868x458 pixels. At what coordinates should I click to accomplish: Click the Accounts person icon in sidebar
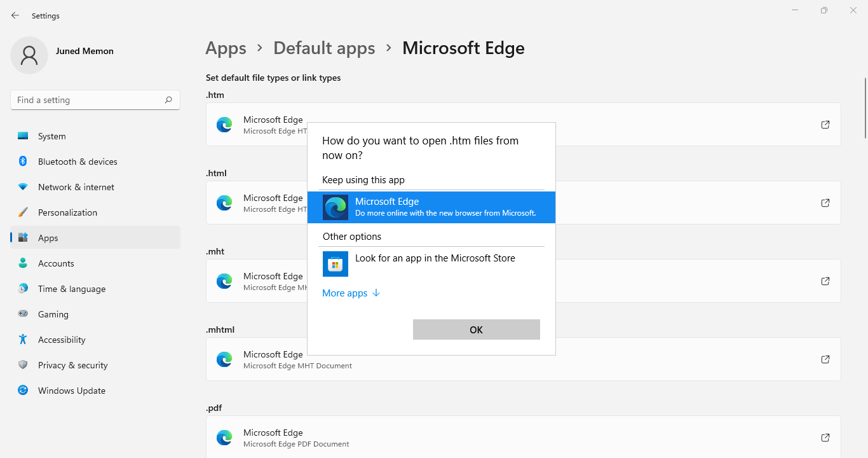click(x=23, y=263)
